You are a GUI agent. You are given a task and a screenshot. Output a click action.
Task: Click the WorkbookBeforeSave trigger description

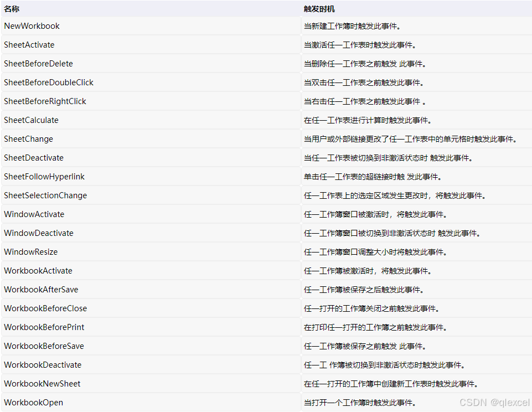coord(365,346)
